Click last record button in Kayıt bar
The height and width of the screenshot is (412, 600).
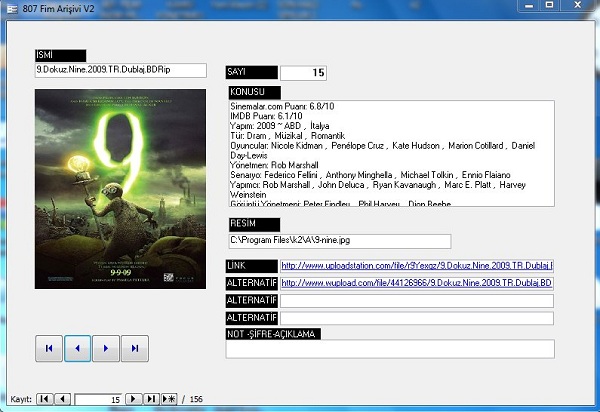point(151,399)
